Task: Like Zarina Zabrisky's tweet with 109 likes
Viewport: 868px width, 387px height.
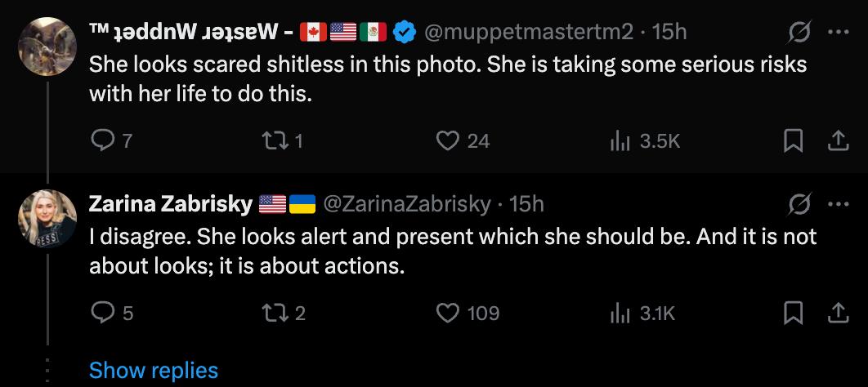Action: point(447,313)
